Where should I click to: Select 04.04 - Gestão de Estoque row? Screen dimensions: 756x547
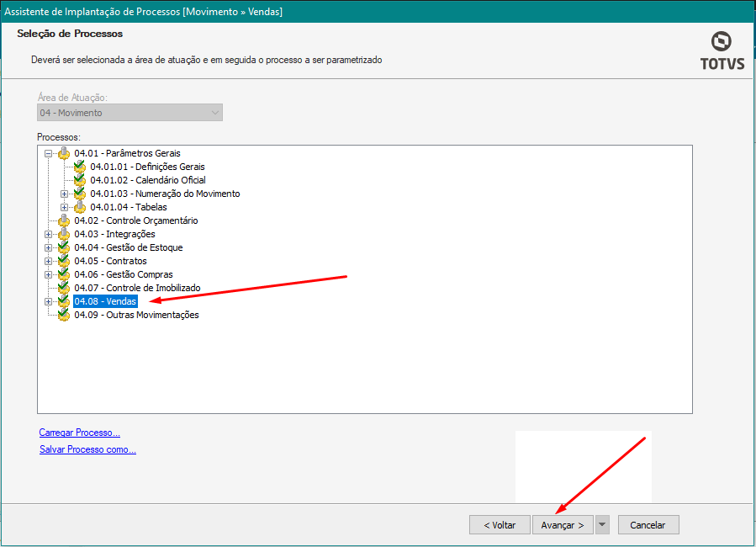[129, 247]
